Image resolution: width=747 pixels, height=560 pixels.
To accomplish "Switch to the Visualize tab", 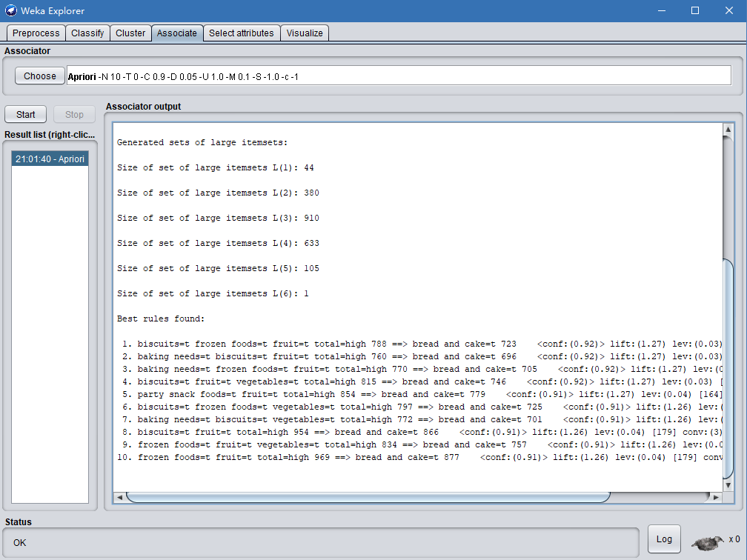I will point(305,33).
